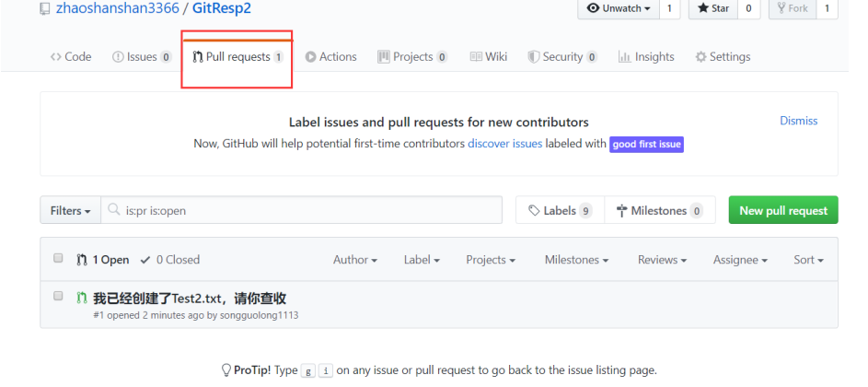Dismiss the new contributors banner
The height and width of the screenshot is (387, 868).
coord(798,121)
